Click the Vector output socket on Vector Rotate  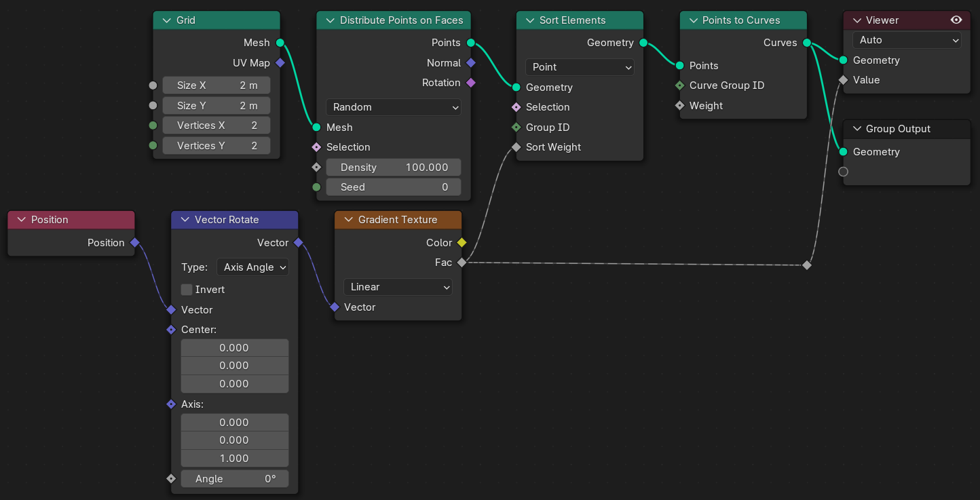(x=298, y=243)
